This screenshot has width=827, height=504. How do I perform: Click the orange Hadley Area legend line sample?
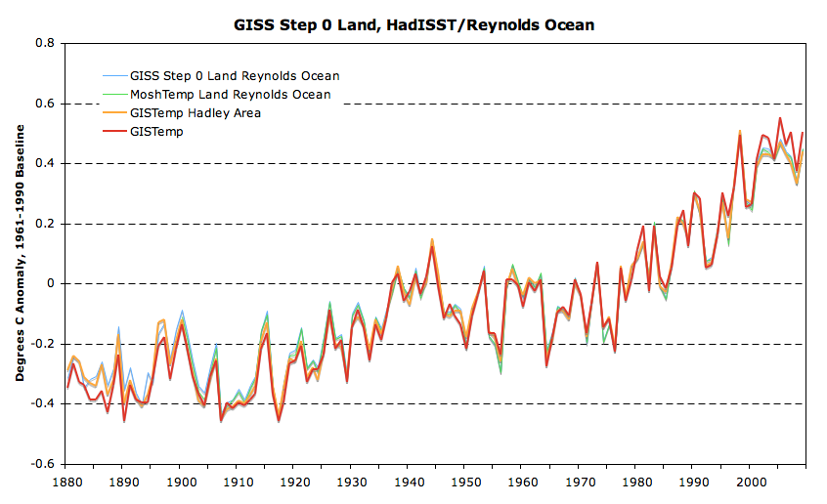[114, 113]
